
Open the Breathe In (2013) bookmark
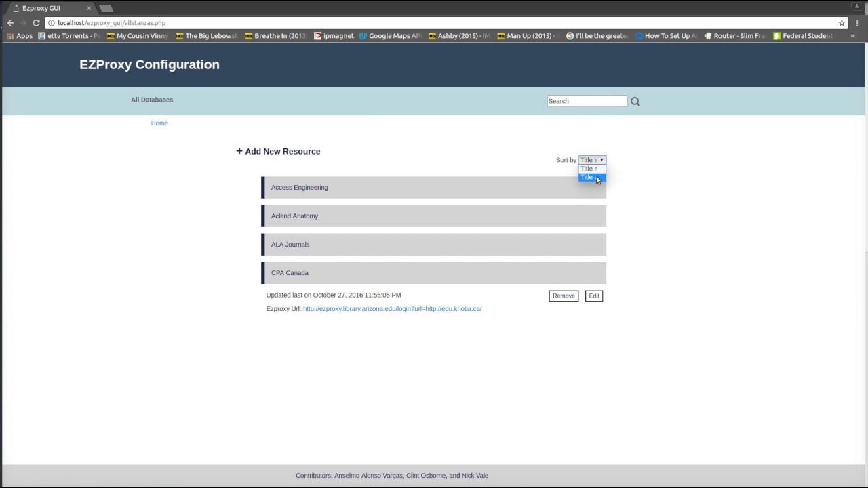(x=276, y=36)
